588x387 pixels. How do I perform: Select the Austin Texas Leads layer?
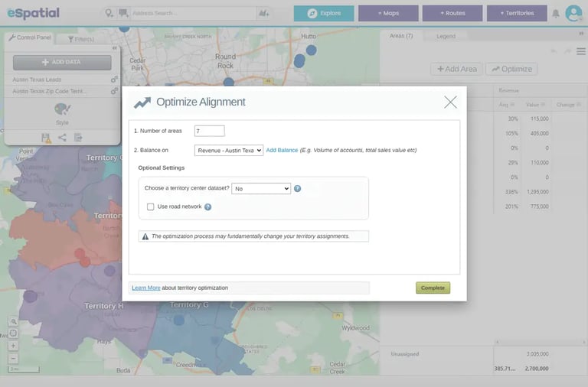click(x=37, y=80)
